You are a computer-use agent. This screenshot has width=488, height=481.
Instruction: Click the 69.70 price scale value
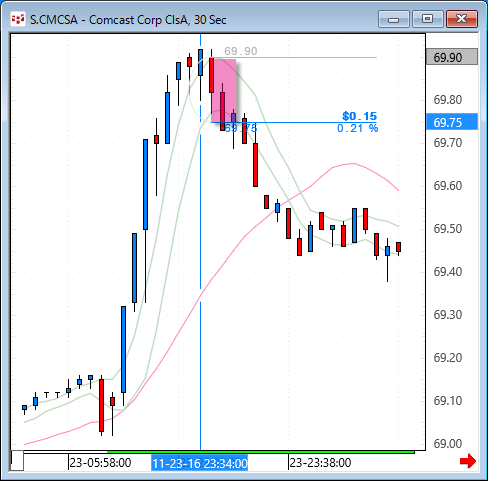point(448,143)
